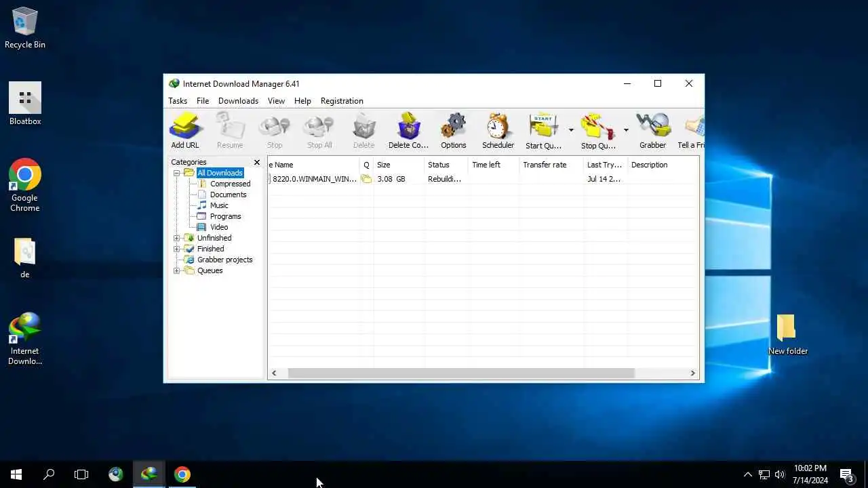Click the download list's scroll left arrow
The height and width of the screenshot is (488, 868).
pyautogui.click(x=274, y=373)
